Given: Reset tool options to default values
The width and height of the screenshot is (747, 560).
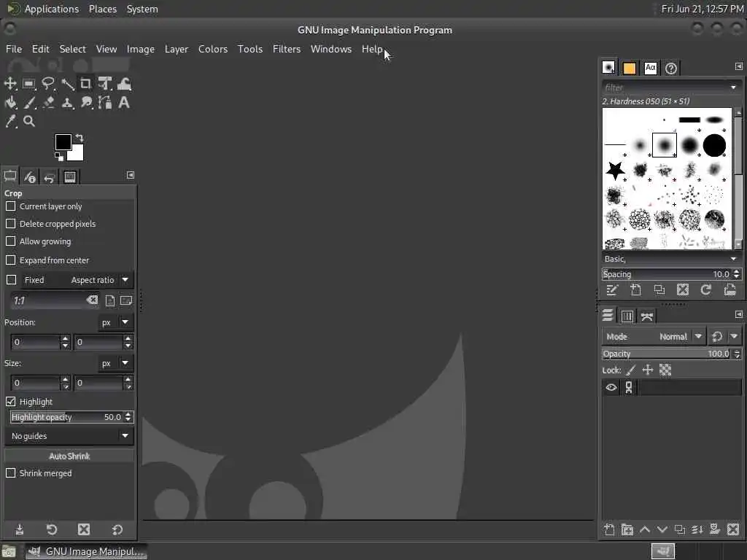Looking at the screenshot, I should pos(117,529).
